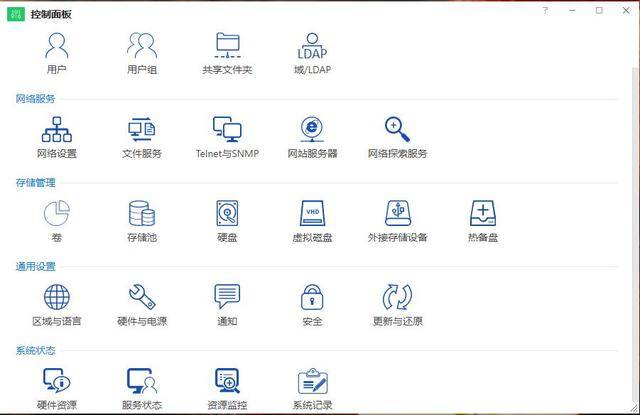Click the 控制面板 window title text
The height and width of the screenshot is (415, 640).
pyautogui.click(x=51, y=15)
